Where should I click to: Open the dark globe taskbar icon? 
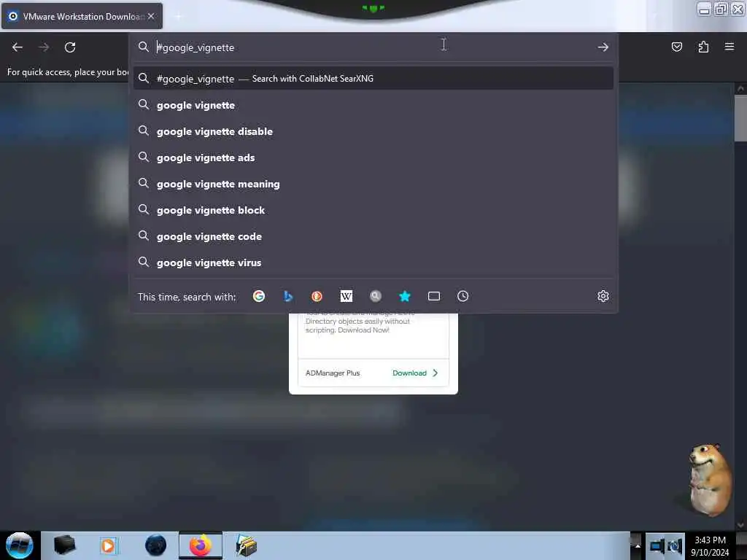155,545
